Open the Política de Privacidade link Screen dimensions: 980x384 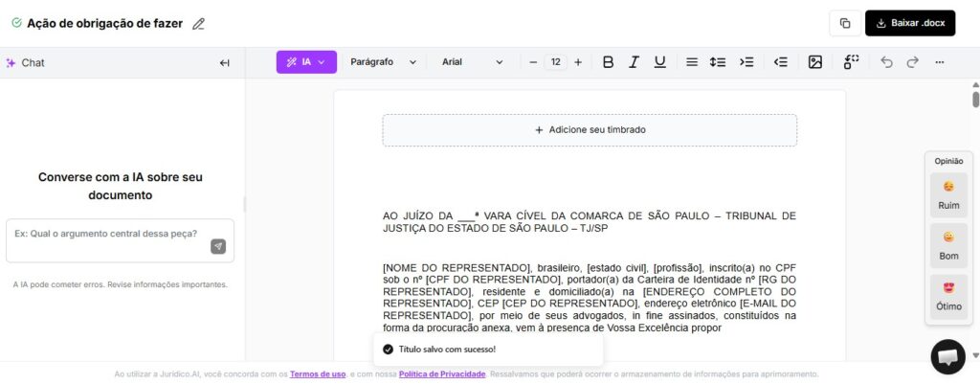click(442, 374)
